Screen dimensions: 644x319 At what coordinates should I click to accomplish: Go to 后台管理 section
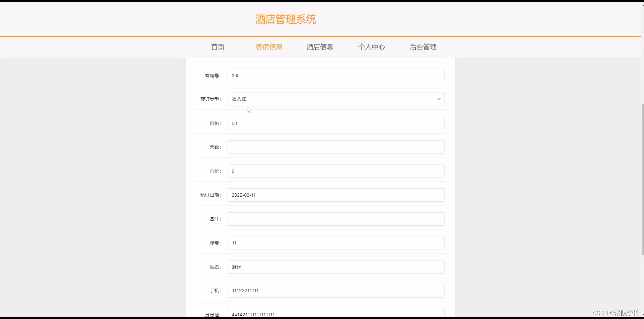[423, 47]
